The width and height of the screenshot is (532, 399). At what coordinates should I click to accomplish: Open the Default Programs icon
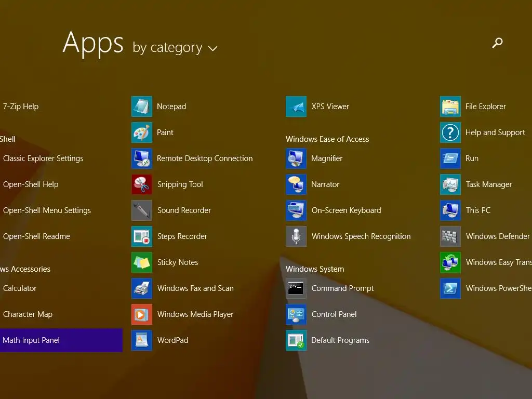[296, 340]
